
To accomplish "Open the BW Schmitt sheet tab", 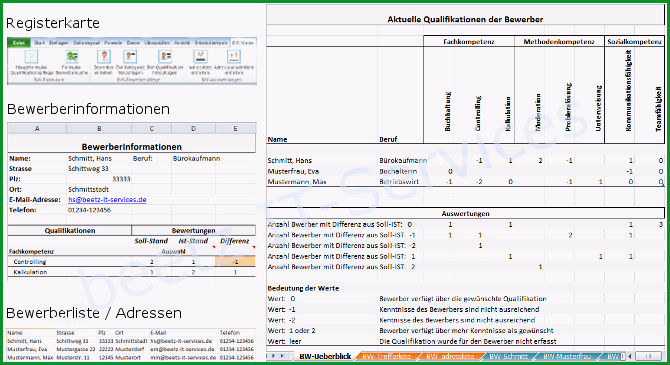I will (x=508, y=356).
